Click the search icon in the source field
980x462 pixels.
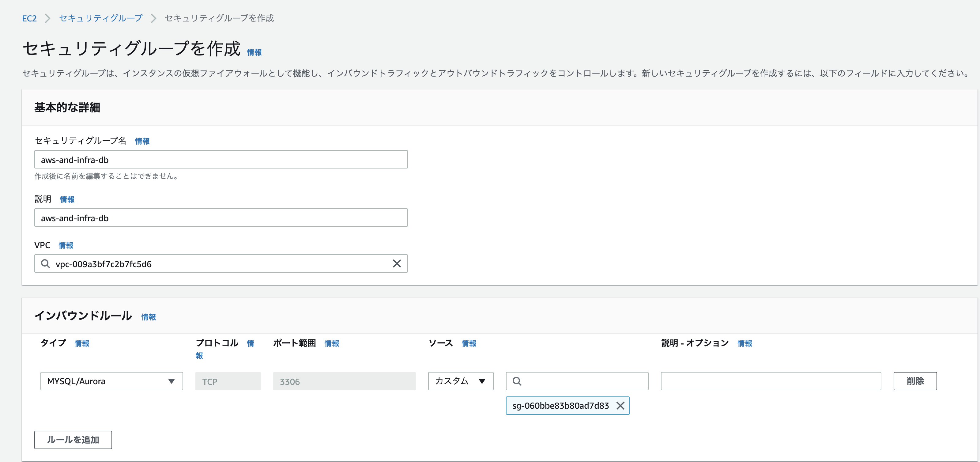tap(517, 381)
